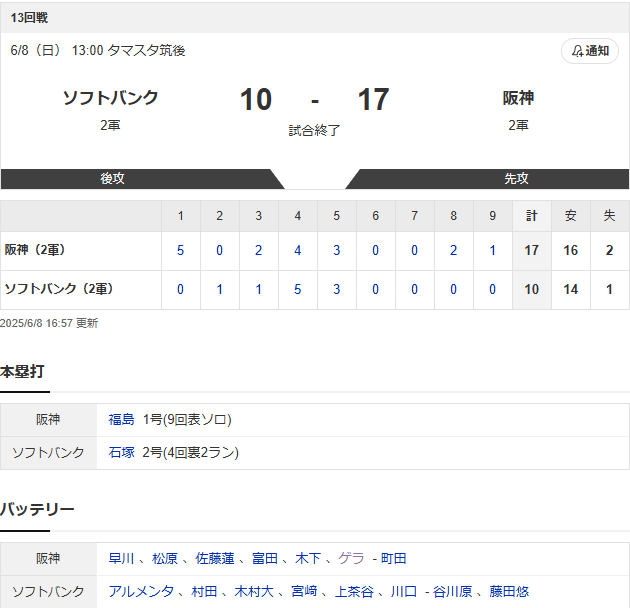Open 阪神 8th inning score 2
This screenshot has width=630, height=608.
point(453,250)
